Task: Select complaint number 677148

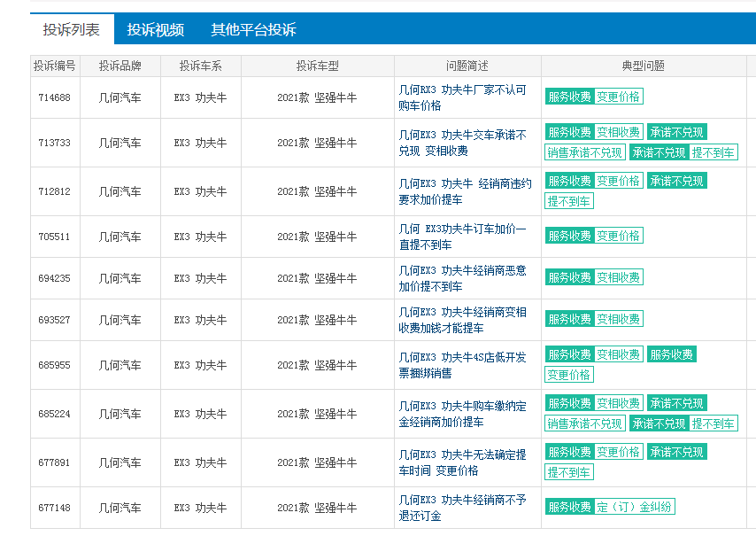Action: click(x=55, y=508)
